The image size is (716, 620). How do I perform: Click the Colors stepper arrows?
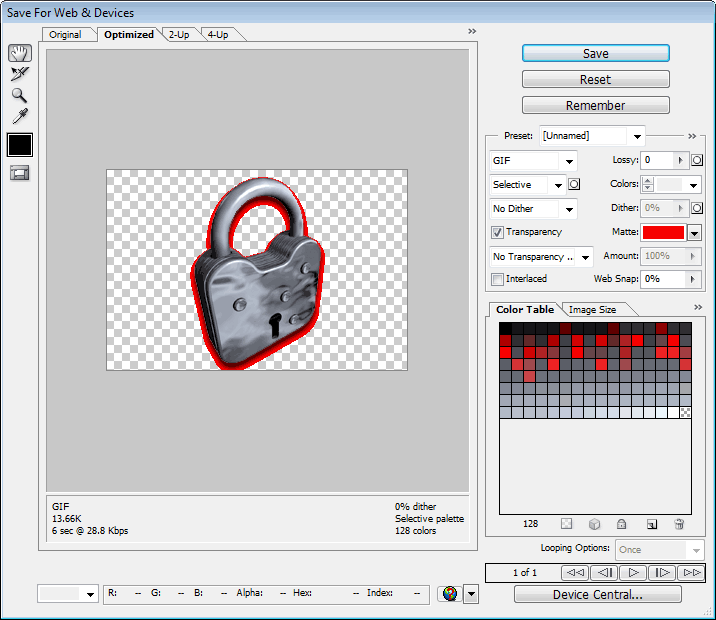648,184
